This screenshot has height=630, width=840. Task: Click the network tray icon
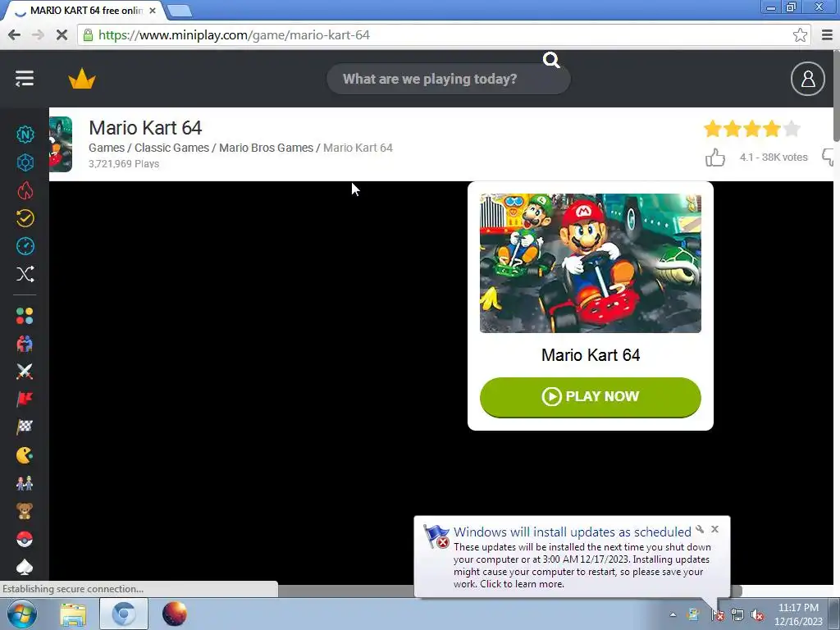[x=737, y=615]
